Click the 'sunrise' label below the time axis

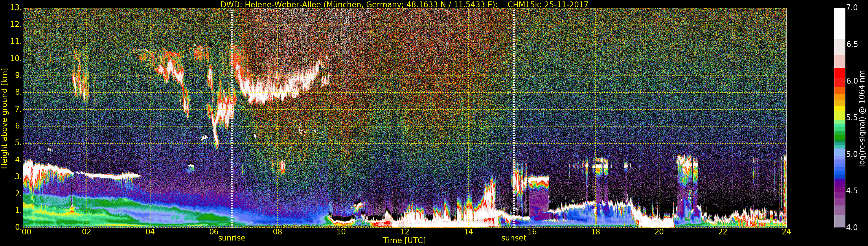click(232, 238)
